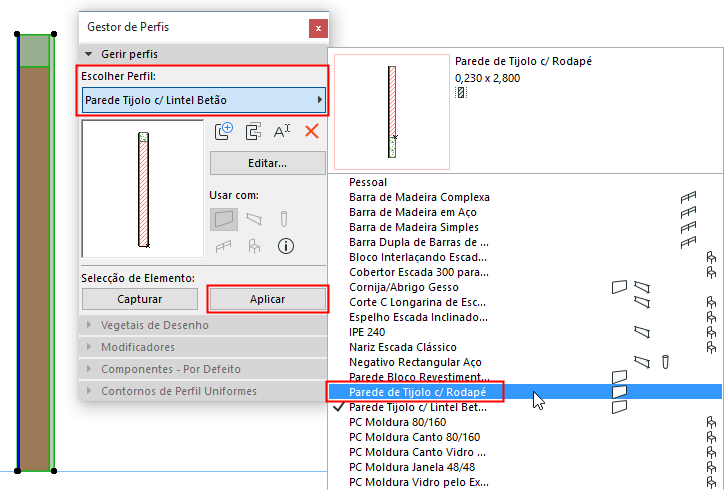Screen dimensions: 724x490
Task: Delete profile with red X icon
Action: pos(312,131)
